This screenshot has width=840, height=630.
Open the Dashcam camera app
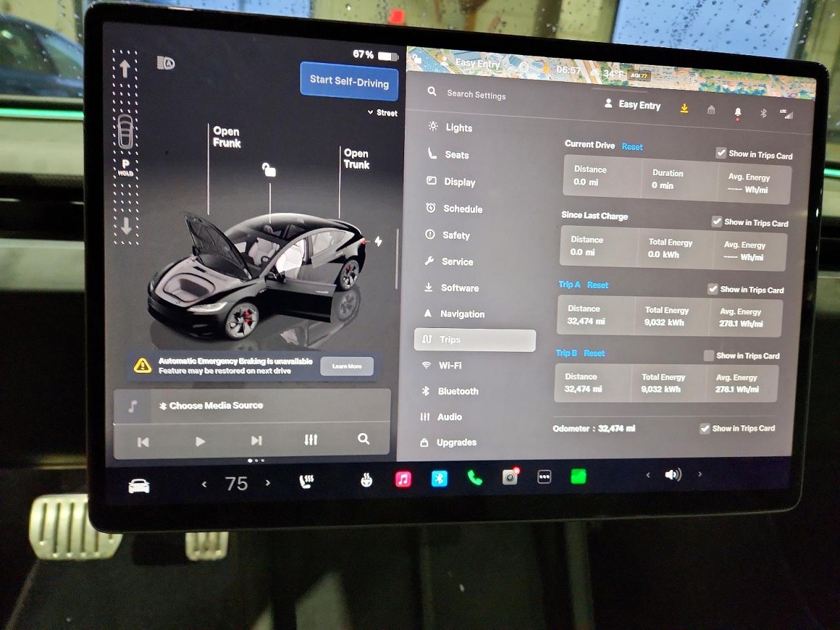click(510, 477)
